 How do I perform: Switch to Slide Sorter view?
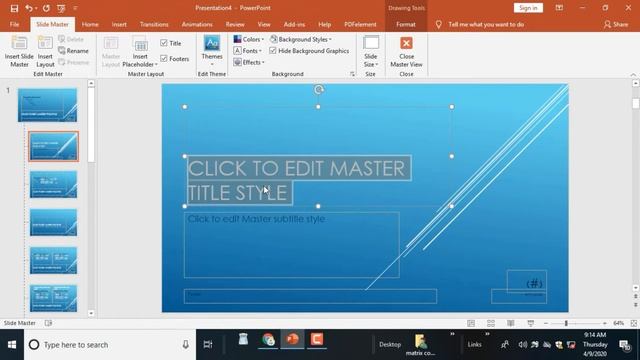(x=491, y=323)
